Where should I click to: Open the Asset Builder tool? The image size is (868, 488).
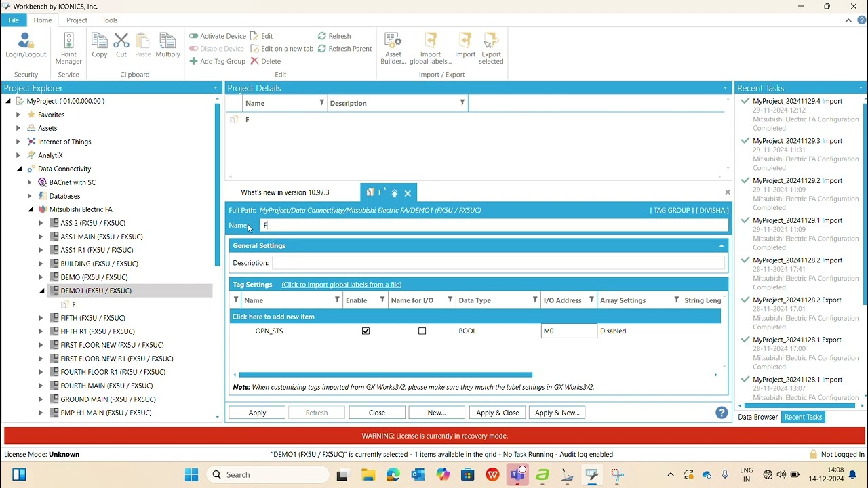pyautogui.click(x=393, y=48)
